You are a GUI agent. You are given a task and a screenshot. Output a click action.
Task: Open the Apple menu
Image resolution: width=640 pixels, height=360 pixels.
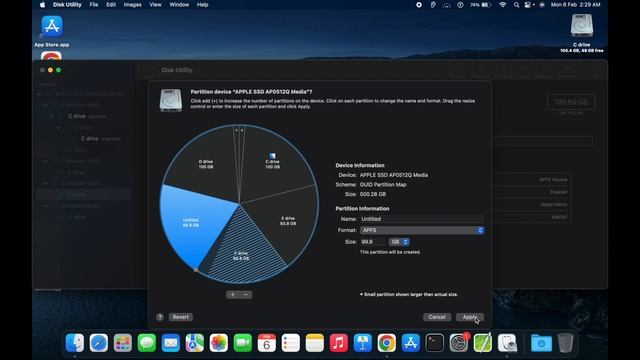42,5
